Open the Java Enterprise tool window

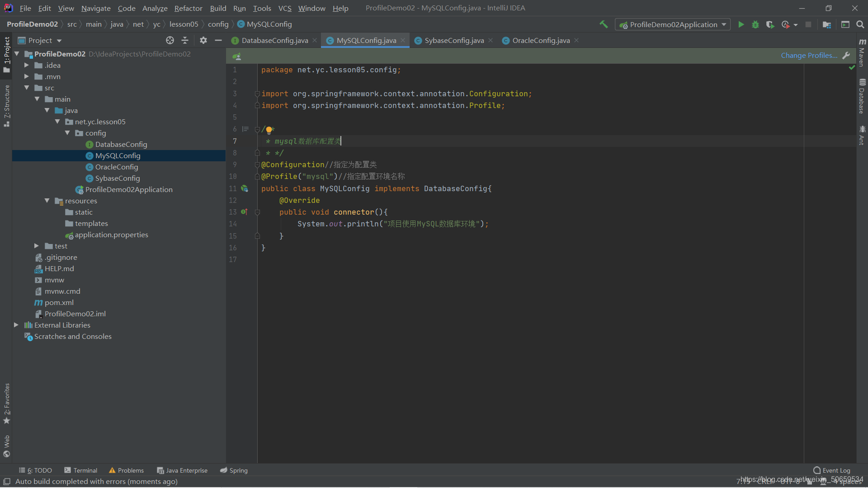click(182, 470)
